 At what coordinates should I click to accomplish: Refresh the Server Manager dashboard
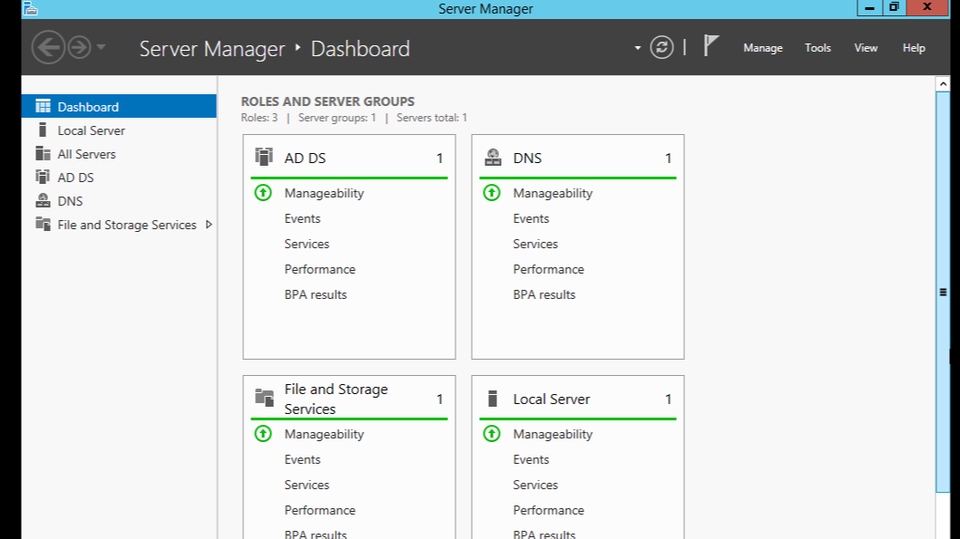point(661,47)
